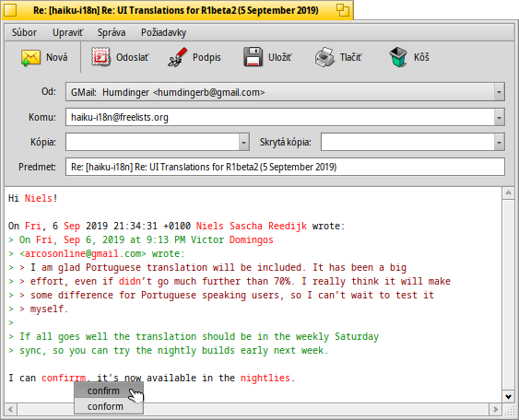Screen dimensions: 519x420
Task: Click the name 'Niels Sascha Reedijk'
Action: (252, 226)
